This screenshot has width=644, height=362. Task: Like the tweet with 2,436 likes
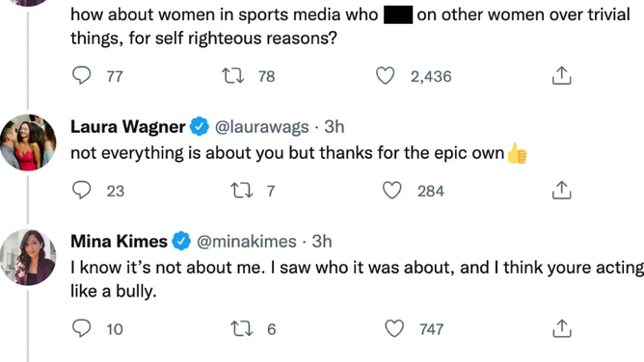[386, 76]
